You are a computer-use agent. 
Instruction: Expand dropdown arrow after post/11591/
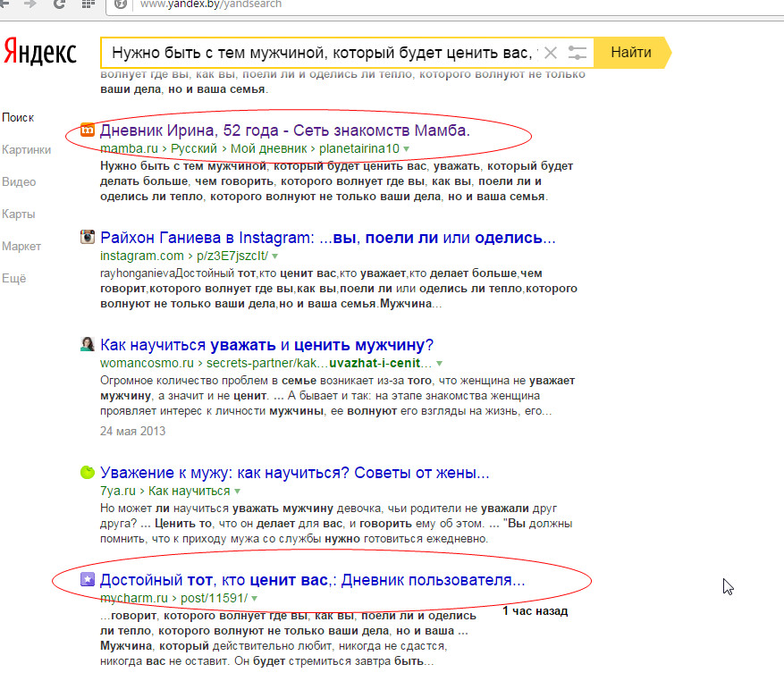pyautogui.click(x=255, y=599)
